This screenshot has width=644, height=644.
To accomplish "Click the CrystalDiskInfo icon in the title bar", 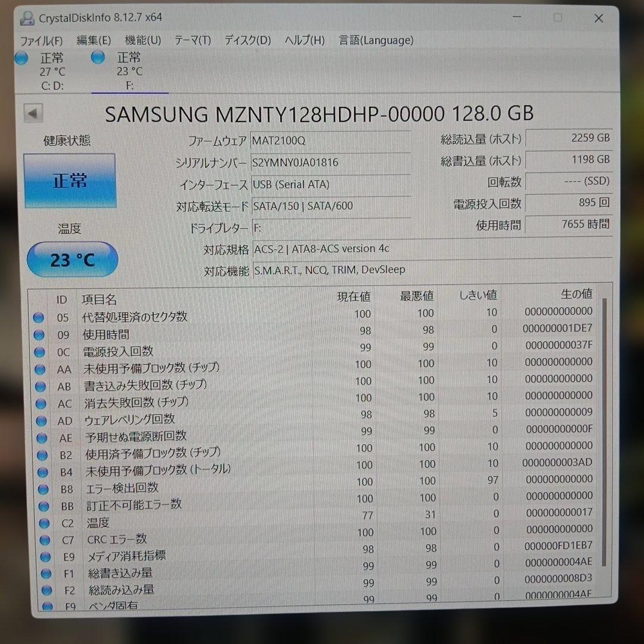I will 26,18.
